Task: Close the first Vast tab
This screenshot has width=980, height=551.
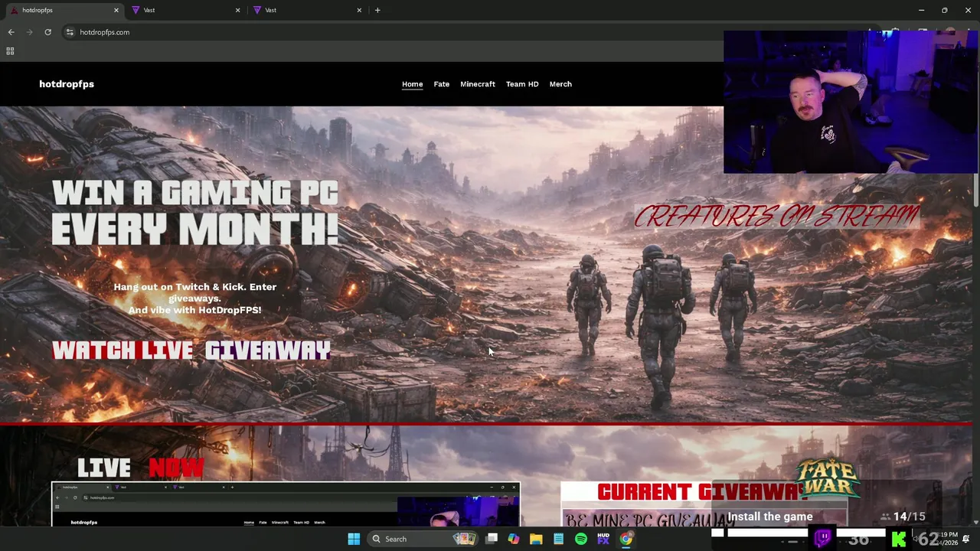Action: [237, 10]
